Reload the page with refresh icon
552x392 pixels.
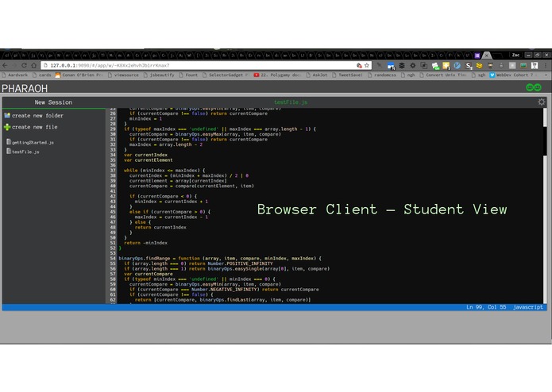coord(24,65)
